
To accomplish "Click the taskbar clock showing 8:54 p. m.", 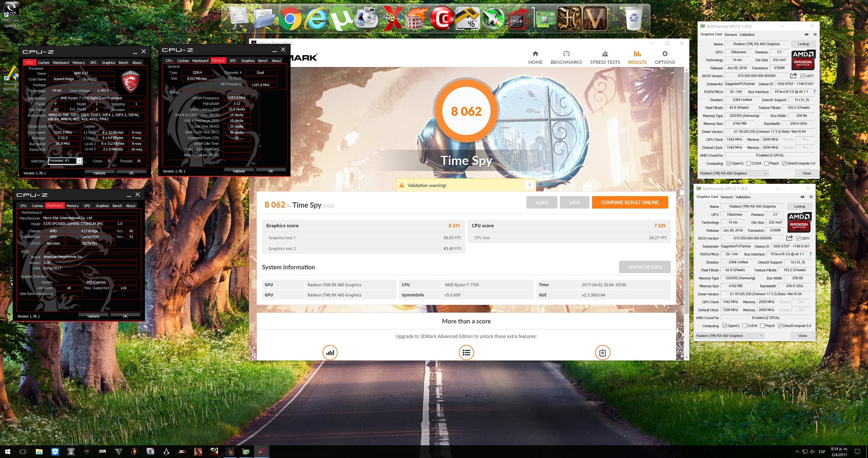I will [839, 452].
